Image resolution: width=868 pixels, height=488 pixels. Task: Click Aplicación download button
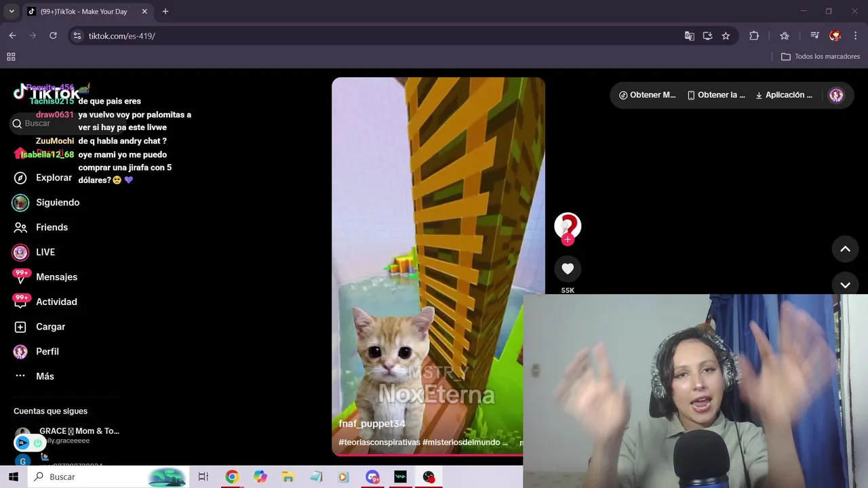coord(783,95)
